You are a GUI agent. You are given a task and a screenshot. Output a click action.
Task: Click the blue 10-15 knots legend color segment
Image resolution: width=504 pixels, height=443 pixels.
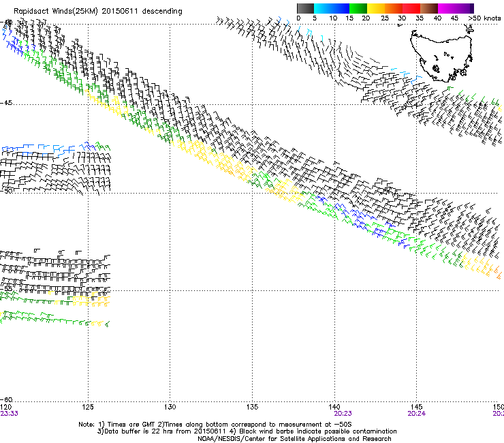coord(341,8)
